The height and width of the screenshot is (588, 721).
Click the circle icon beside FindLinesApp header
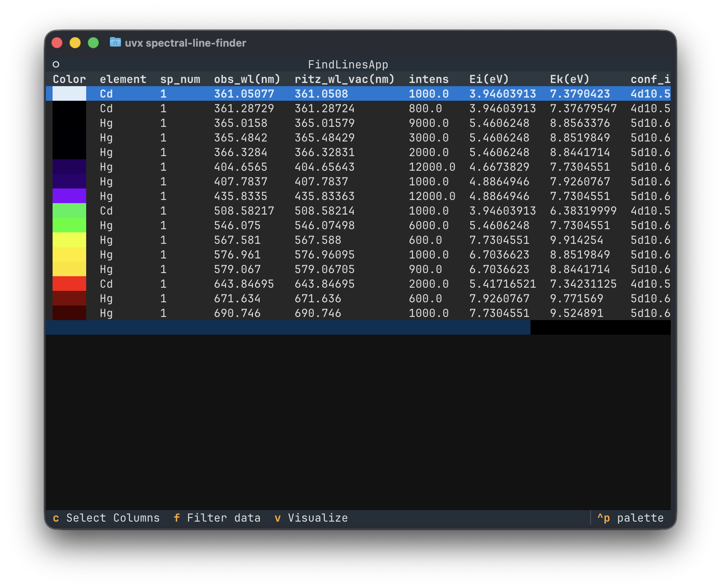pos(56,64)
